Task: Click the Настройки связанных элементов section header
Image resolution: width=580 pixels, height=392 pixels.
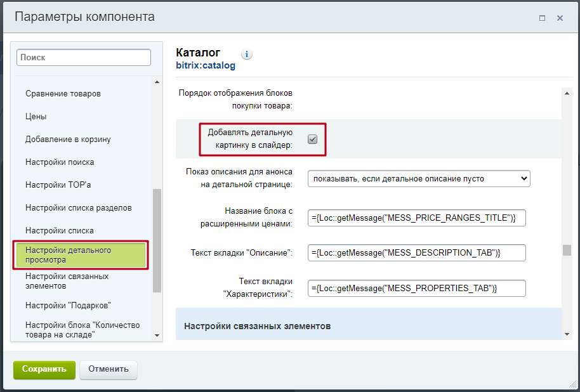Action: tap(258, 326)
